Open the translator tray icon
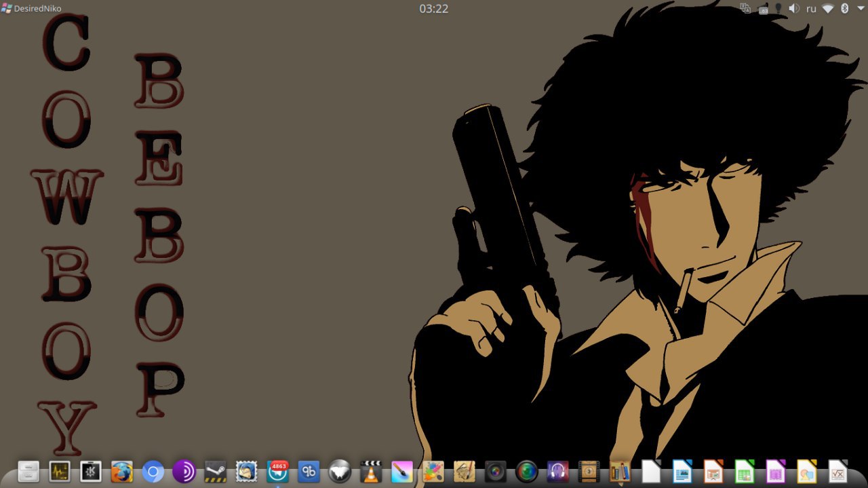This screenshot has height=488, width=868. 745,9
